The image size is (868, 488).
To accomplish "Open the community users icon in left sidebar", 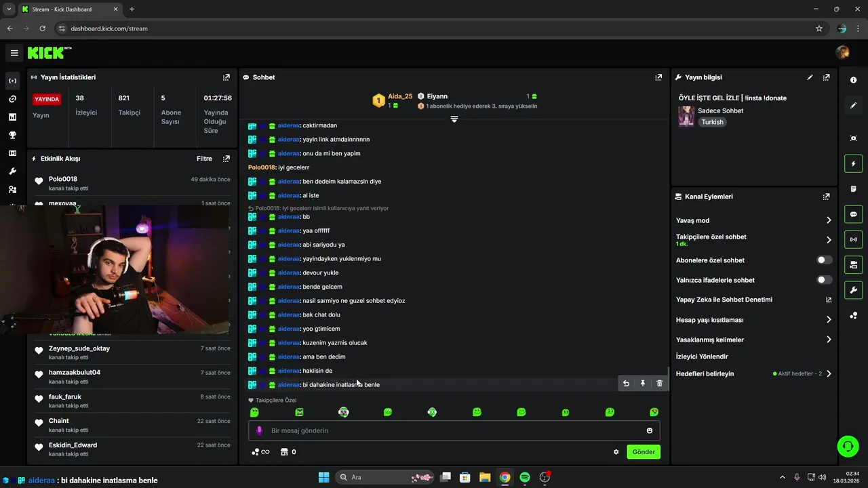I will click(x=12, y=190).
